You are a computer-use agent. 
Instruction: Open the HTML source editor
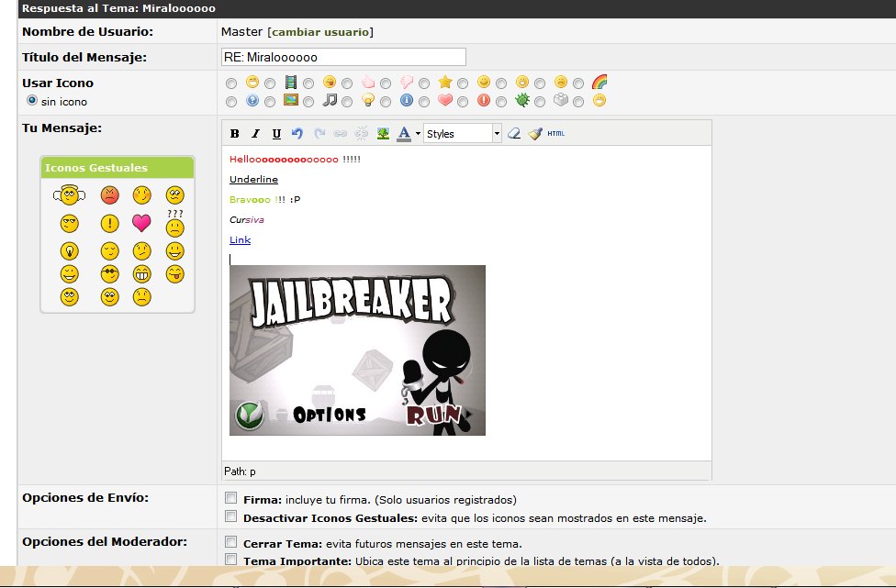coord(556,134)
